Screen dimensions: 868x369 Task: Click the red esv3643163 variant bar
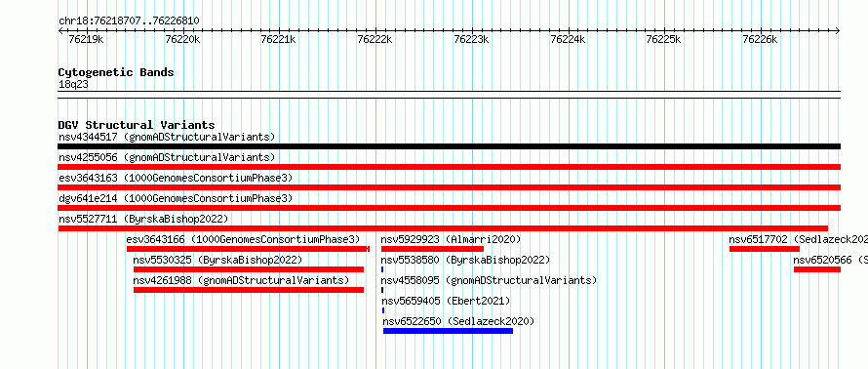pos(450,187)
